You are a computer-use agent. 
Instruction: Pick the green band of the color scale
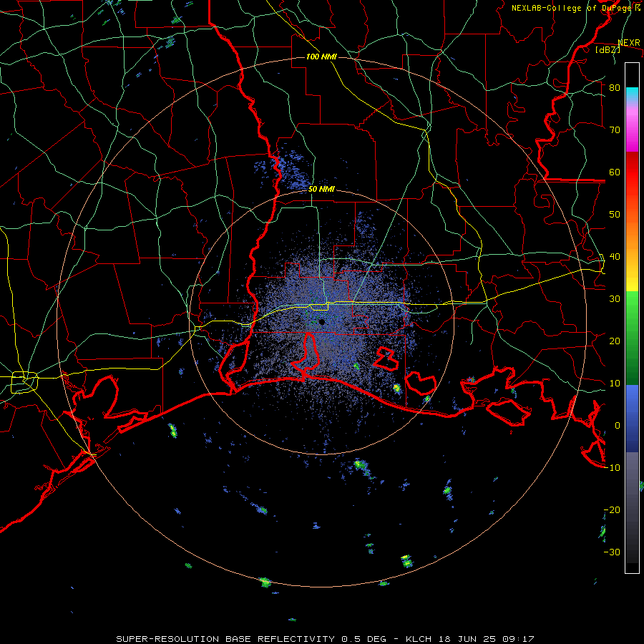click(632, 338)
